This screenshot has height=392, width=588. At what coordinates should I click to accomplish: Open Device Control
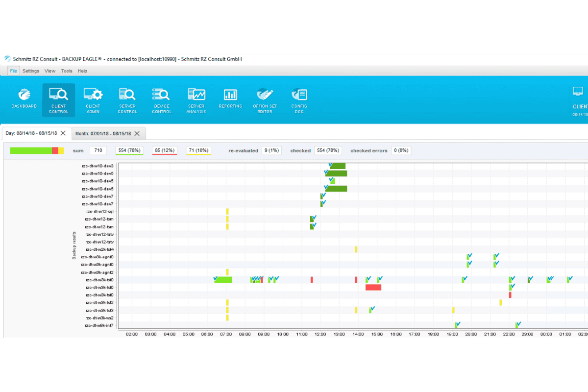click(162, 100)
